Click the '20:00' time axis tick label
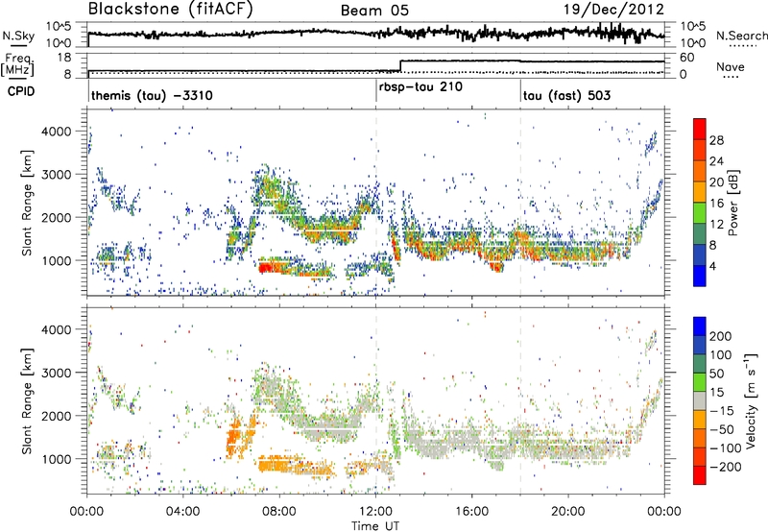The image size is (768, 532). click(x=568, y=512)
